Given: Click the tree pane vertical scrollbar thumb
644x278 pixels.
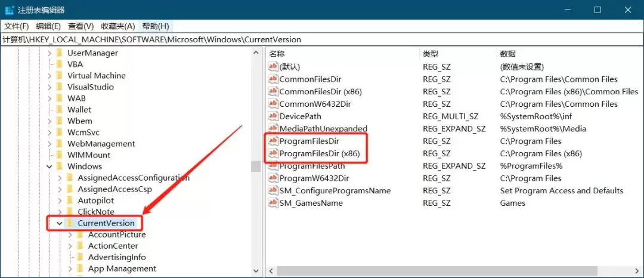Looking at the screenshot, I should tap(256, 166).
